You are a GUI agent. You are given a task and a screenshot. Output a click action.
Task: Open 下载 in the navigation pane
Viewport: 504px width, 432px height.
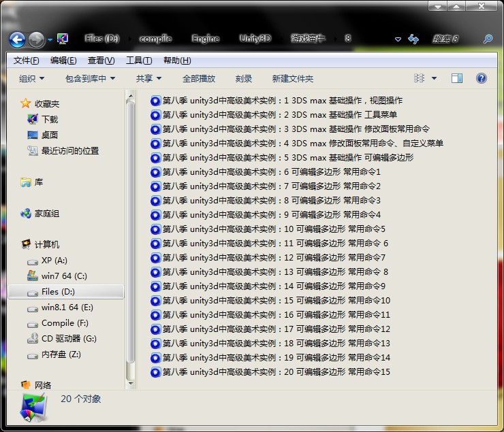(x=43, y=119)
